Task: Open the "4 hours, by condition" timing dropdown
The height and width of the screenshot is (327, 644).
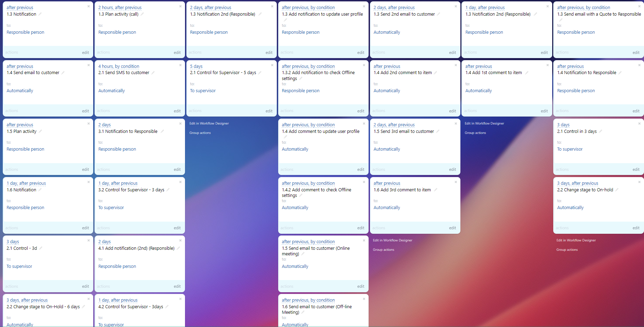Action: pyautogui.click(x=119, y=66)
